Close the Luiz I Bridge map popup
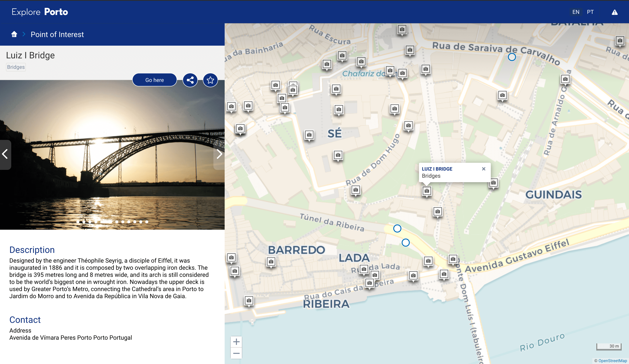The width and height of the screenshot is (629, 364). (484, 169)
